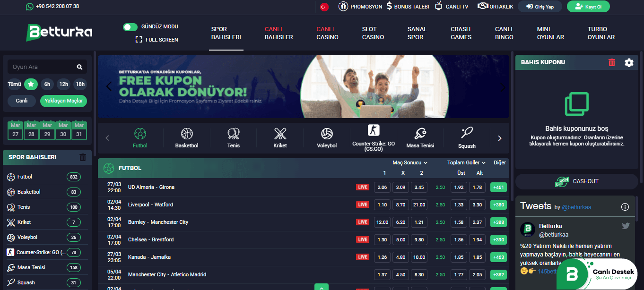Open the Canlı Bahisler tab
This screenshot has height=290, width=644.
click(x=278, y=33)
